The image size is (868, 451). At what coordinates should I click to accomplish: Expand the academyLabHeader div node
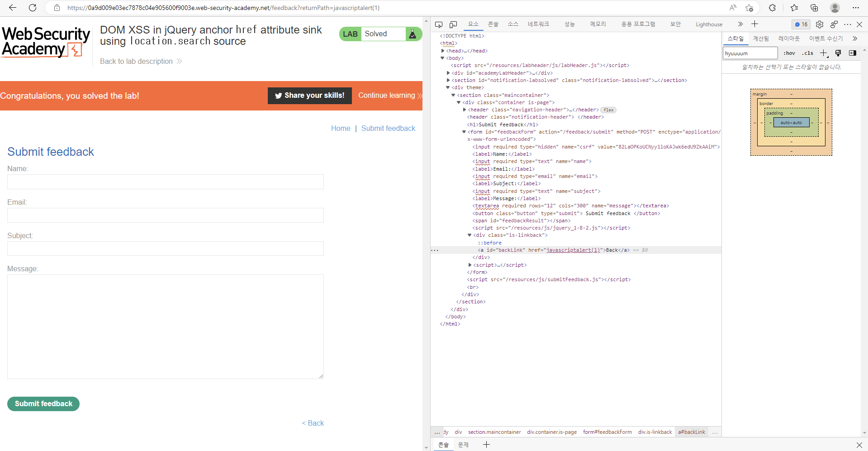(x=448, y=73)
